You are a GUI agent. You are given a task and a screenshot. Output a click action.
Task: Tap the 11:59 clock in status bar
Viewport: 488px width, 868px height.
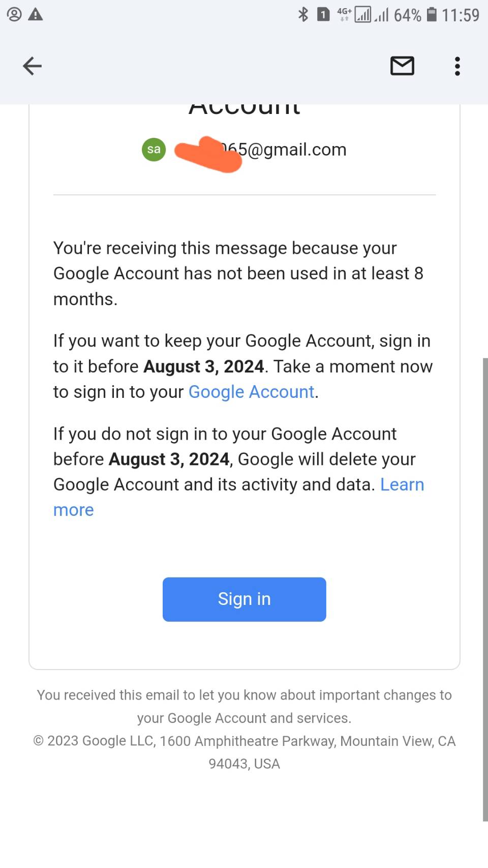pos(460,15)
